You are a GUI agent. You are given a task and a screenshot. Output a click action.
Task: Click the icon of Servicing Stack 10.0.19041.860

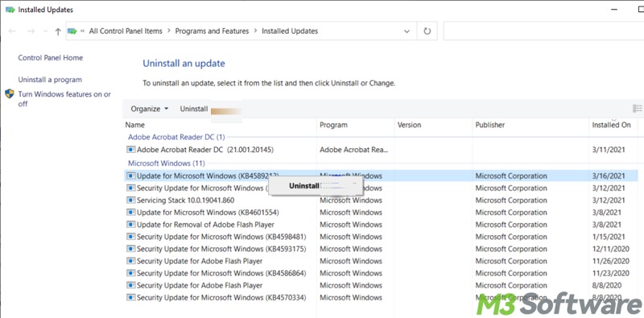pos(130,200)
